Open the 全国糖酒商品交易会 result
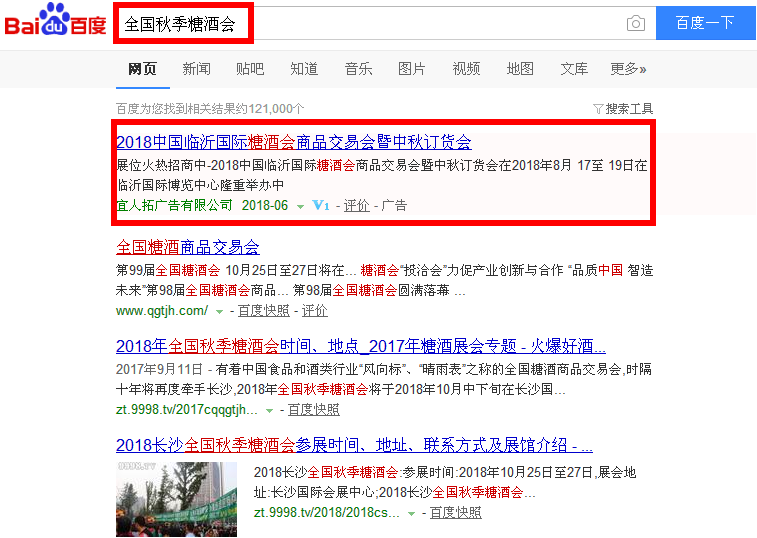Image resolution: width=757 pixels, height=538 pixels. pos(187,247)
